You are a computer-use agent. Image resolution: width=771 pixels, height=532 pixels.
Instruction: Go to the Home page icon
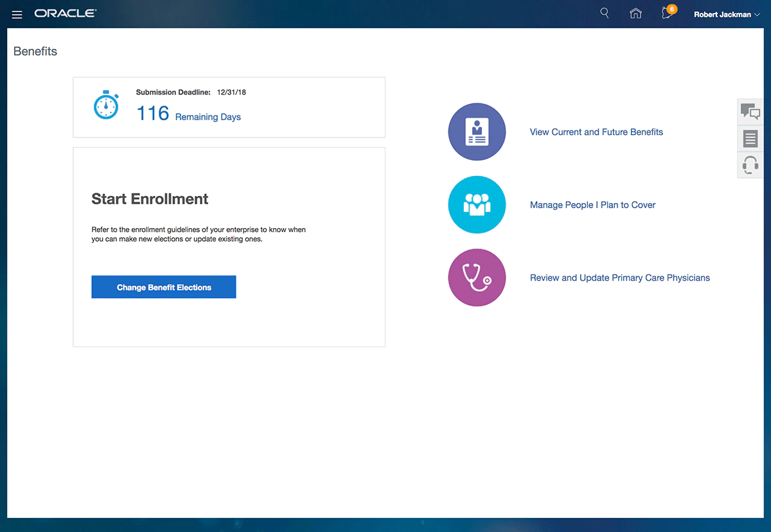click(635, 13)
